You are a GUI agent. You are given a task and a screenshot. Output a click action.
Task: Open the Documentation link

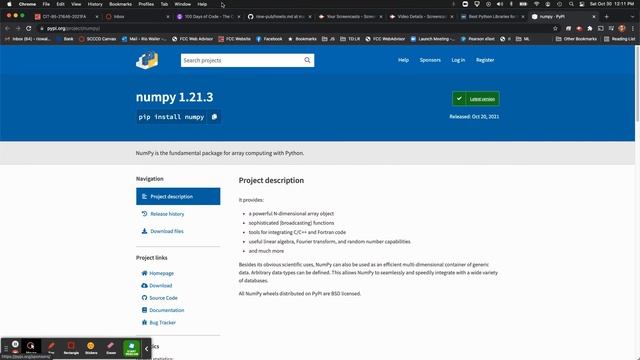pyautogui.click(x=162, y=310)
